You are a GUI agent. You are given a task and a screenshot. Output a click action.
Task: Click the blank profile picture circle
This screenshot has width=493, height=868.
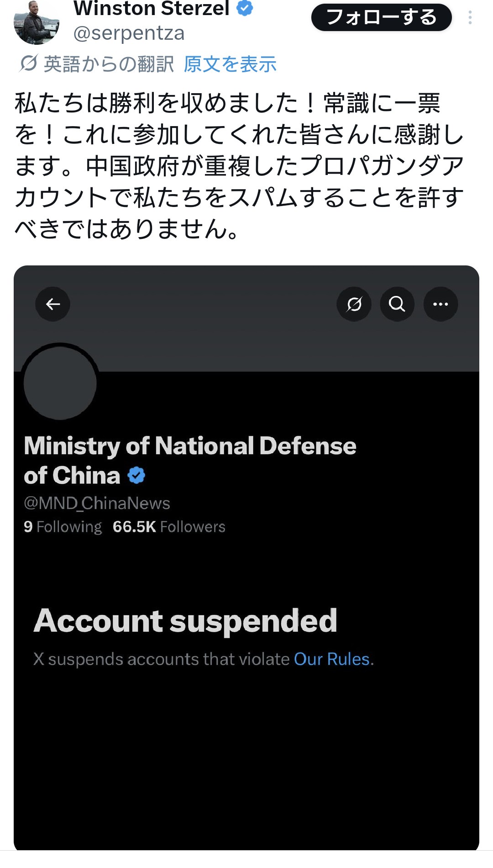coord(60,383)
